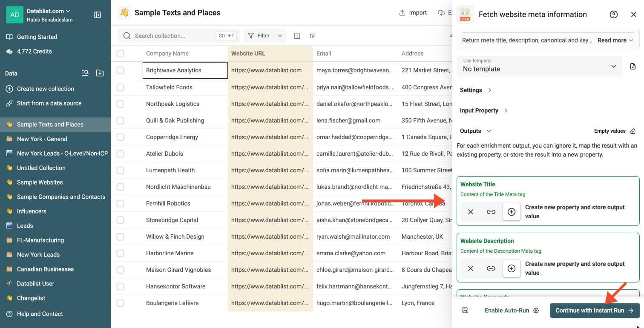Close the Fetch website meta information panel

634,14
